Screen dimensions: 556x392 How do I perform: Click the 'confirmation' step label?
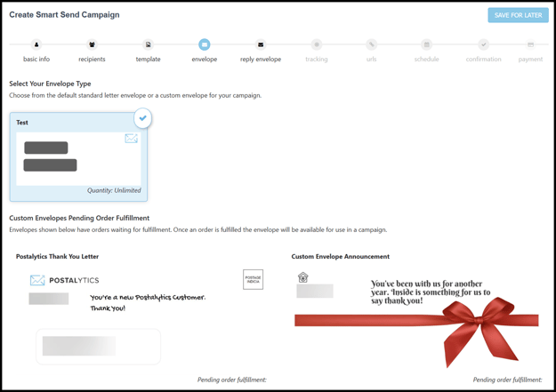(x=483, y=60)
